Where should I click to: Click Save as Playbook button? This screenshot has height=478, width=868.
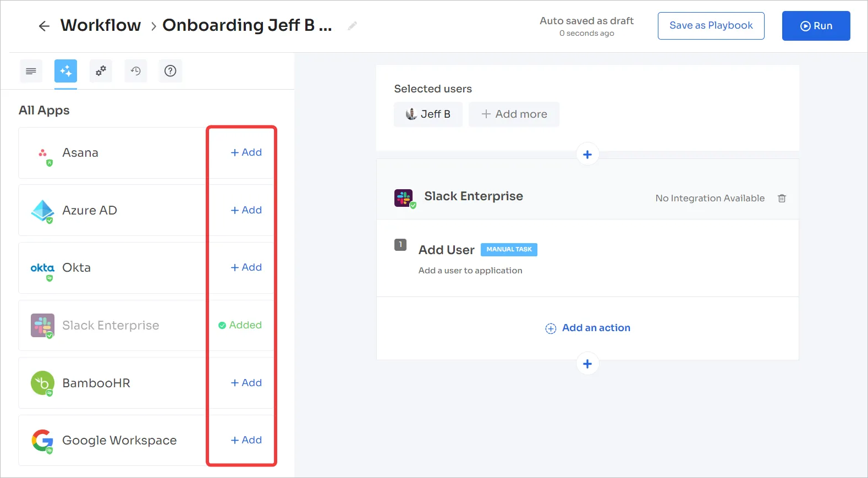tap(711, 26)
